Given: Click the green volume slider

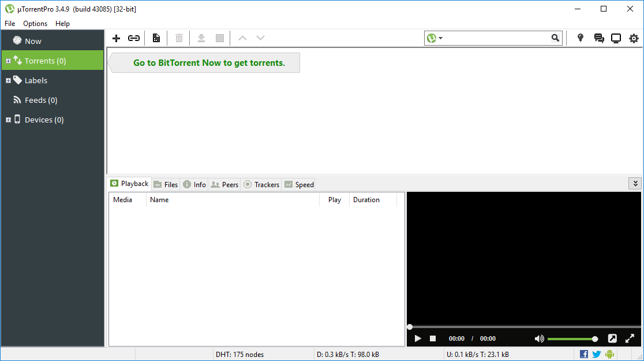Looking at the screenshot, I should 572,339.
